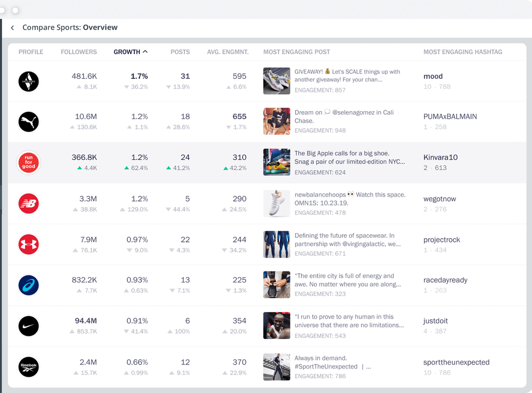Sort the table by Followers column

78,52
